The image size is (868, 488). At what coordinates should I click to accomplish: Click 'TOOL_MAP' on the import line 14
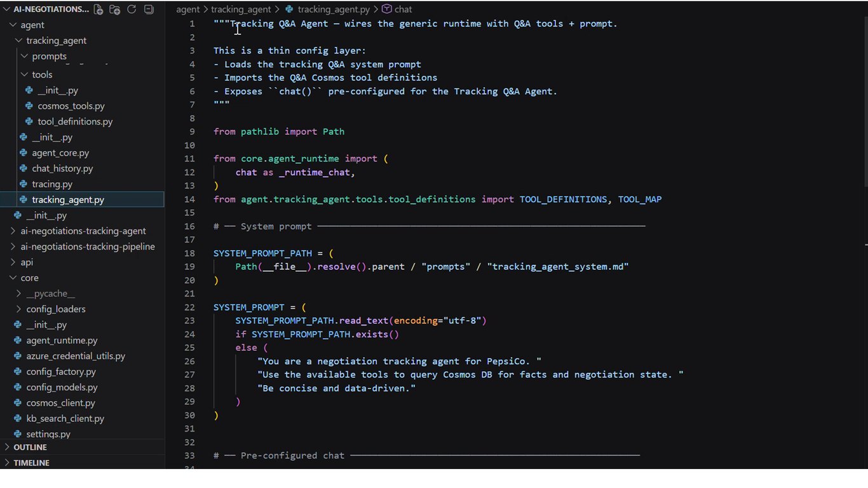tap(640, 199)
